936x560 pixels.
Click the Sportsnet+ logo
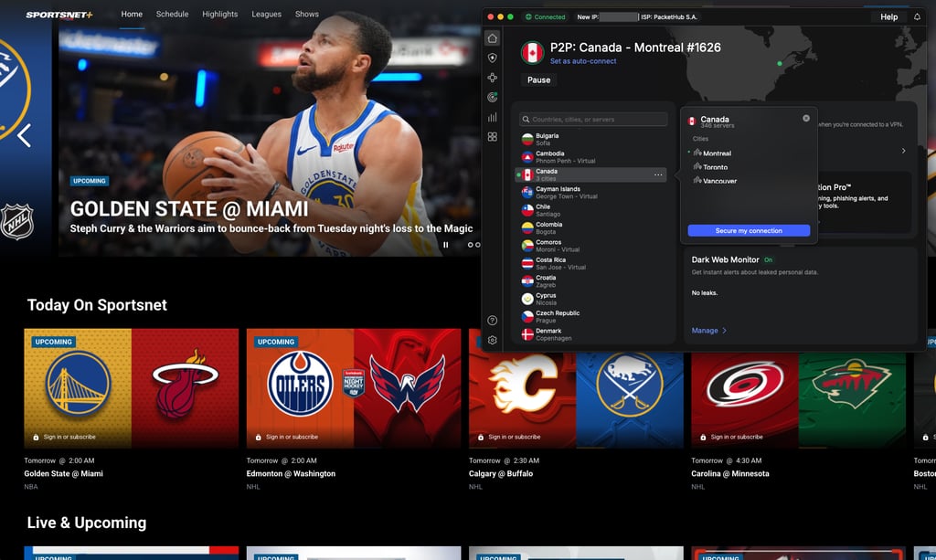59,15
